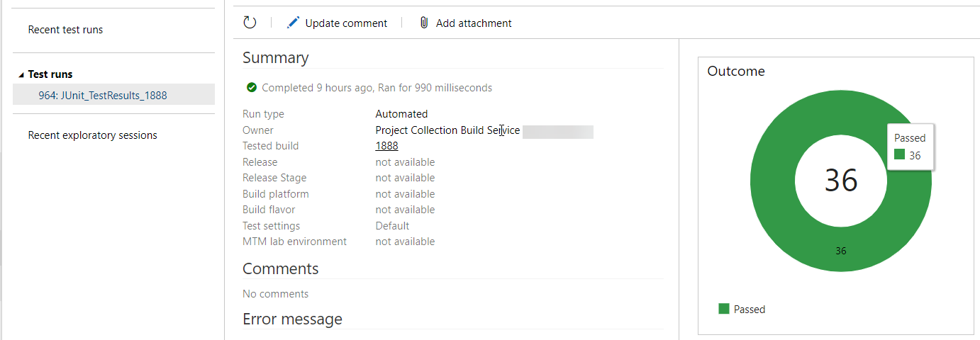Click the 36 count in chart center

(x=841, y=181)
